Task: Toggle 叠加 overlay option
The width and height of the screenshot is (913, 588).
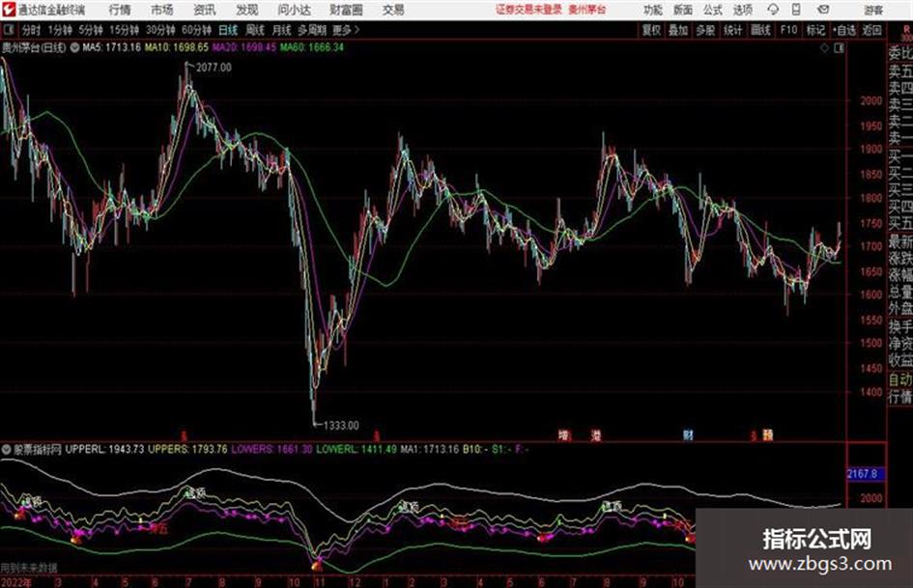Action: [678, 30]
